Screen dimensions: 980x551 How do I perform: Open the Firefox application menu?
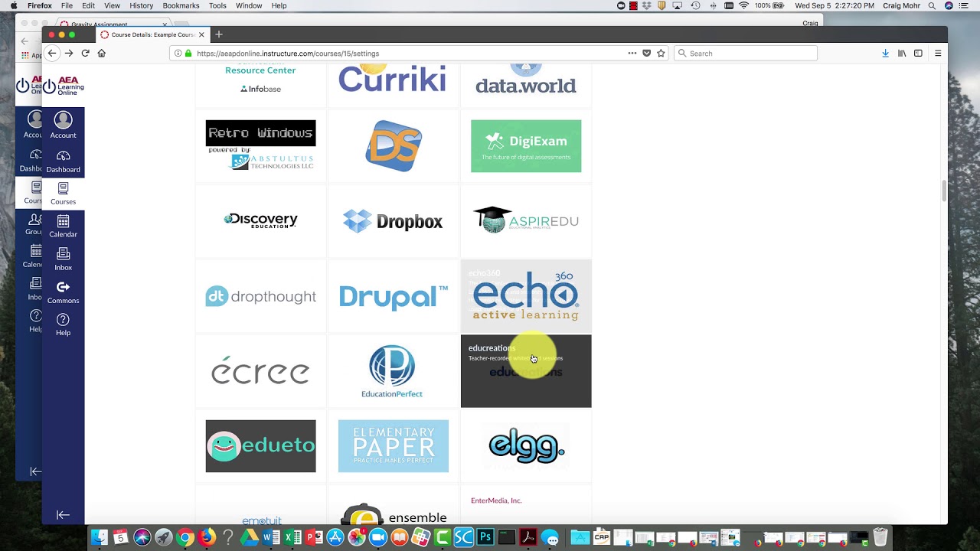39,5
